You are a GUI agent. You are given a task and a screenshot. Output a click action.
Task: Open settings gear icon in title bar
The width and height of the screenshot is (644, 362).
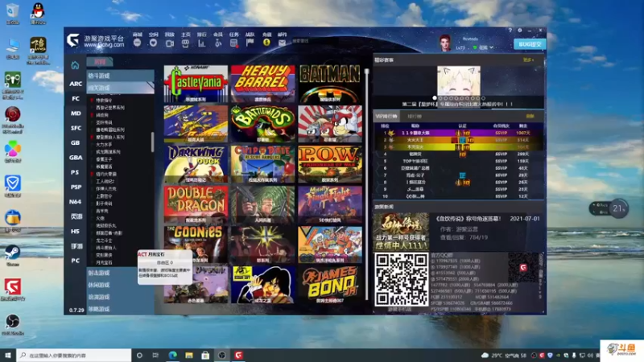(520, 31)
